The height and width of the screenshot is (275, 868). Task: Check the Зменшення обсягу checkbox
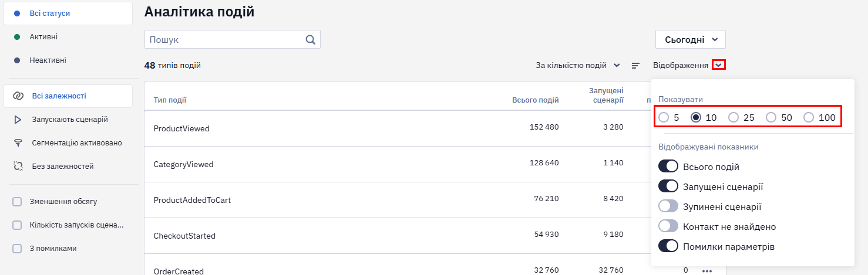pos(18,202)
